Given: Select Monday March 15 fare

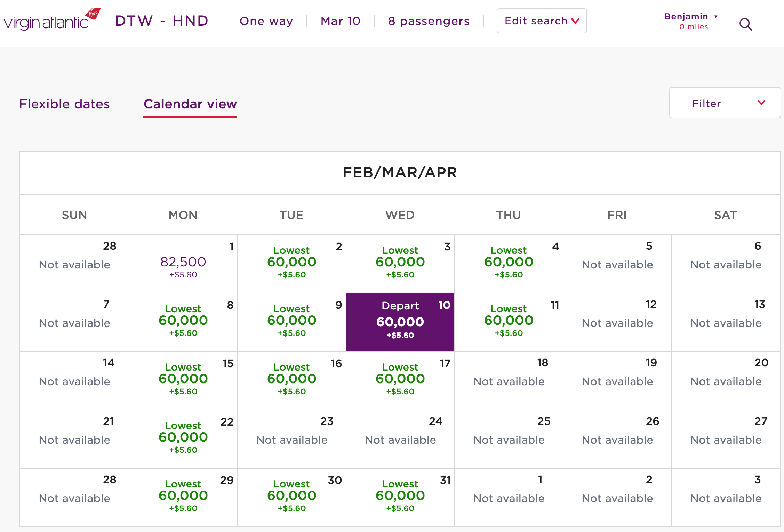Looking at the screenshot, I should click(183, 380).
